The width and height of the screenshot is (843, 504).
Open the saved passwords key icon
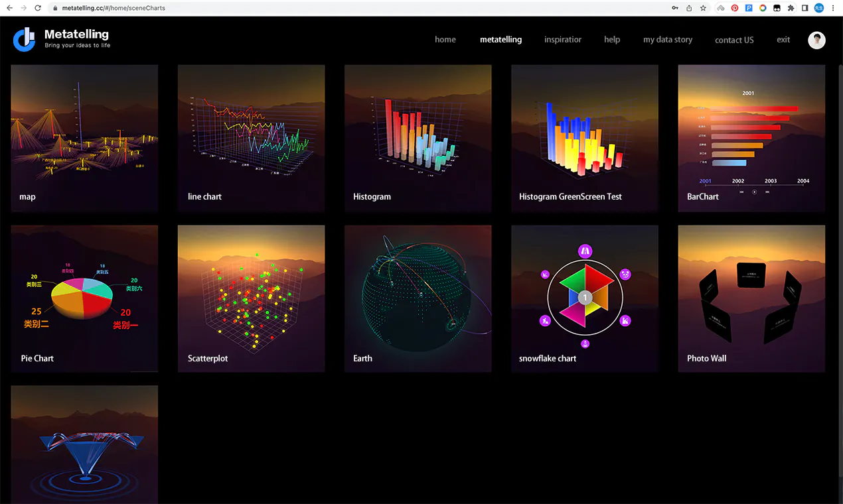pos(675,8)
